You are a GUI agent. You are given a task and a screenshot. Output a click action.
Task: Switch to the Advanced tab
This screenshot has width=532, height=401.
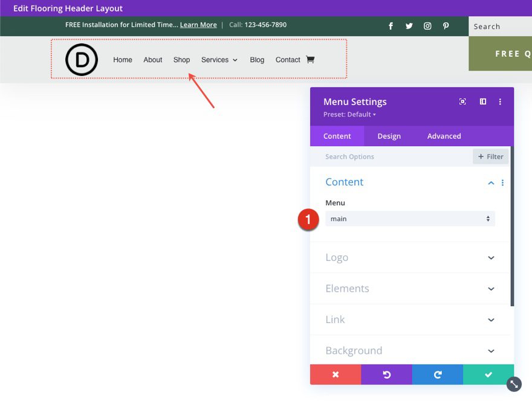(444, 136)
